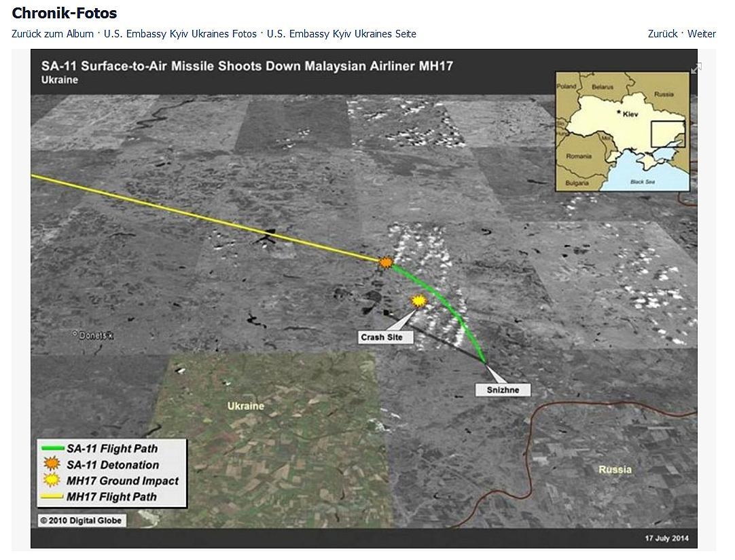Go to 'U.S. Embassy Kyiv Ukraines Seite'

pos(341,34)
